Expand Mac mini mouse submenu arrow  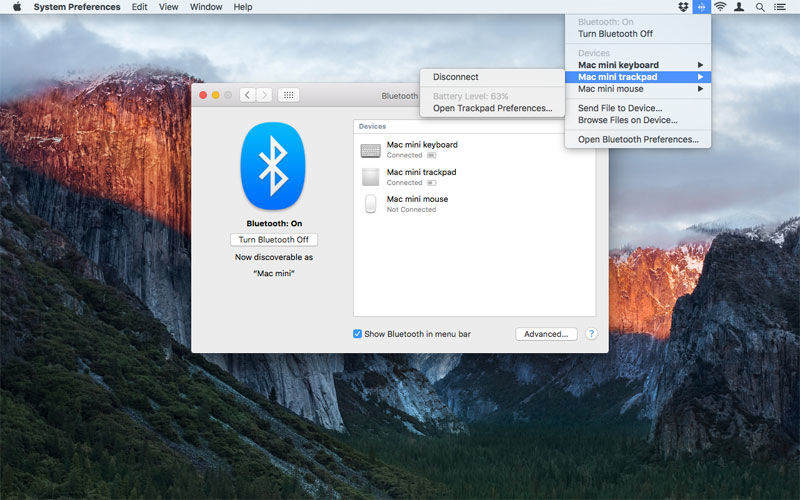tap(701, 89)
